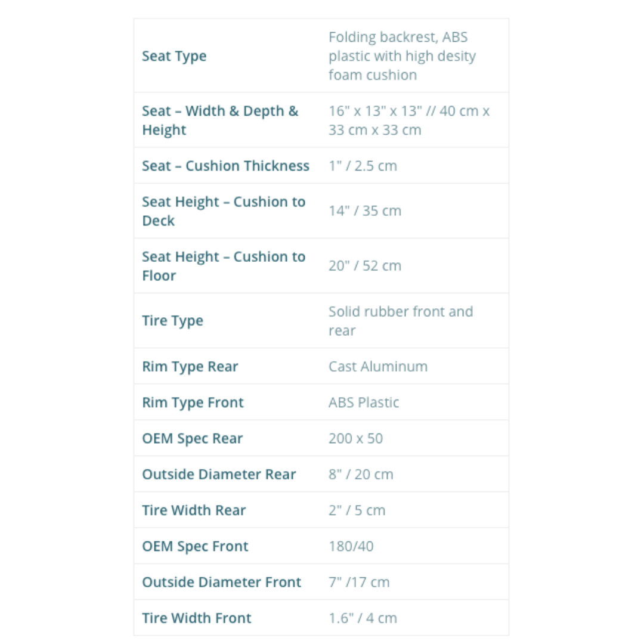Click the 200 x 50 value
Screen dimensions: 644x644
tap(355, 438)
